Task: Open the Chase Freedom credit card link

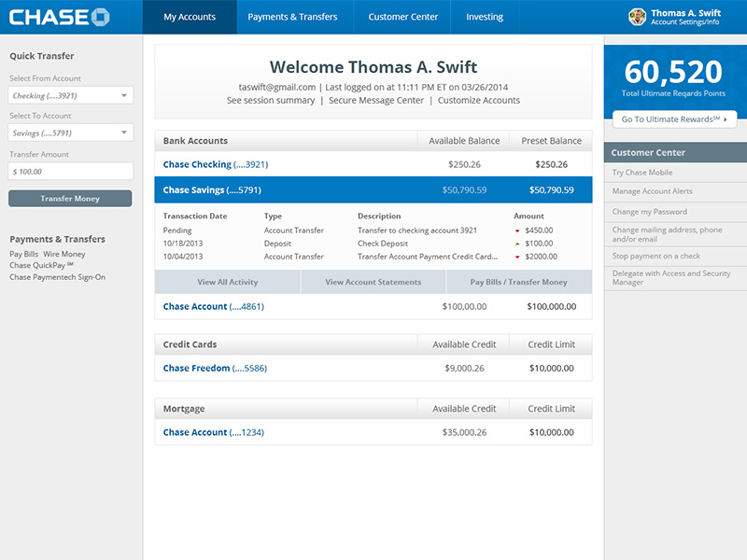Action: (x=215, y=369)
